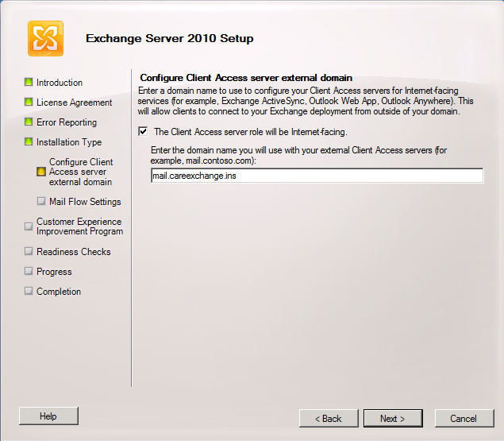
Task: Select Configure Client Access server external domain label
Action: tap(81, 172)
